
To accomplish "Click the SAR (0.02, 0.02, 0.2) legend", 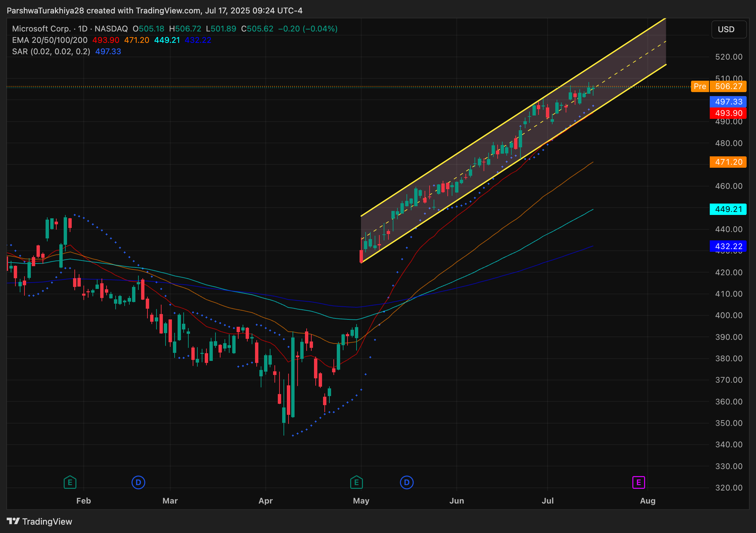I will (x=51, y=52).
